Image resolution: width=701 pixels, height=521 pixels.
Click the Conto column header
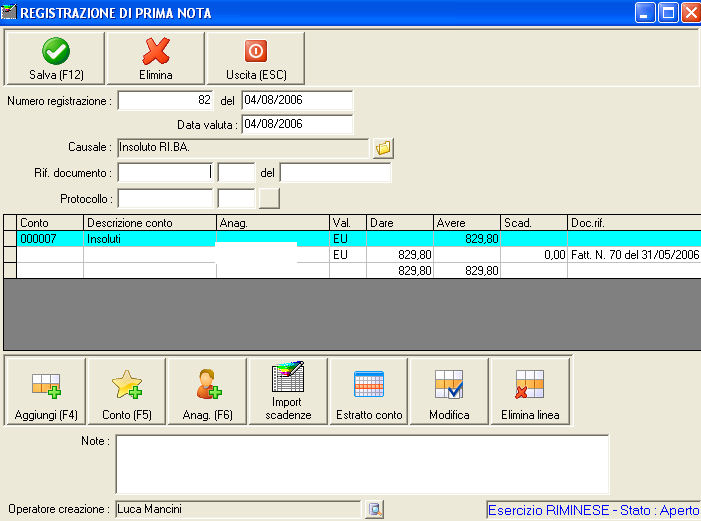tap(50, 223)
